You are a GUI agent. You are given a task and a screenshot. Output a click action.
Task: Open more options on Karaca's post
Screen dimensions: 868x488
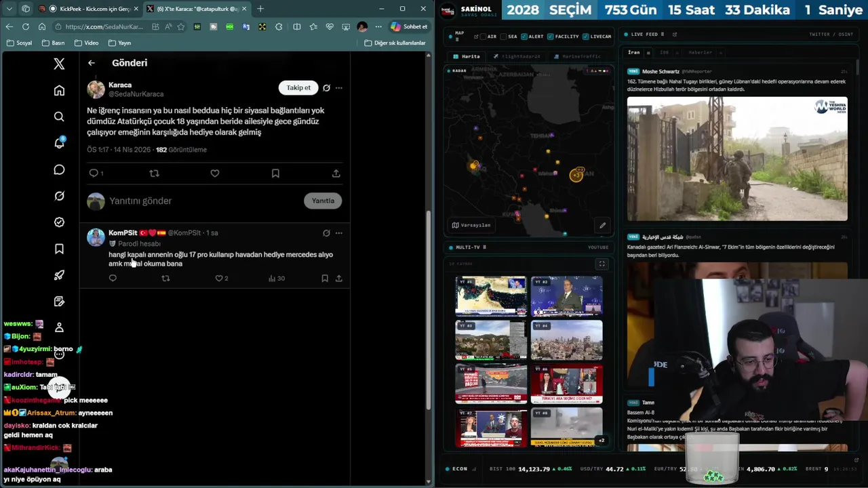(339, 88)
